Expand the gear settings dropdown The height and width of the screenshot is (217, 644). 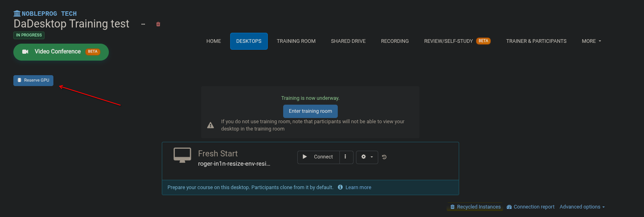coord(367,157)
